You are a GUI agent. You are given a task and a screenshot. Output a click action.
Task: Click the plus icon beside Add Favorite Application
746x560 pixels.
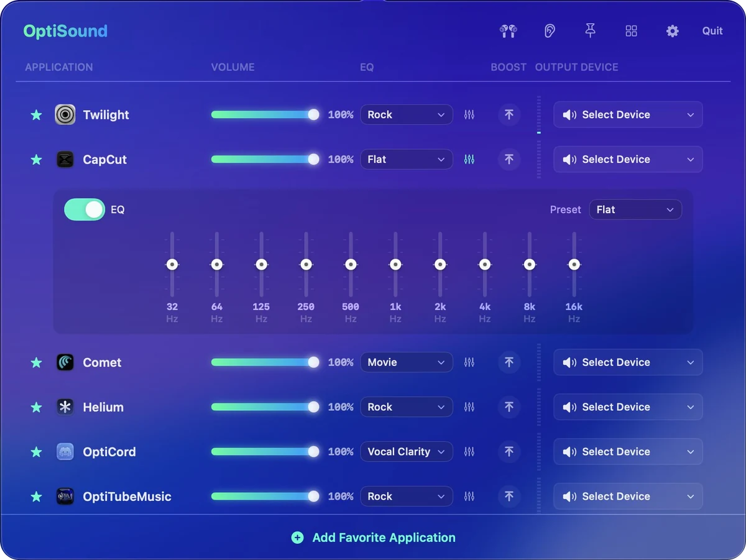tap(298, 538)
